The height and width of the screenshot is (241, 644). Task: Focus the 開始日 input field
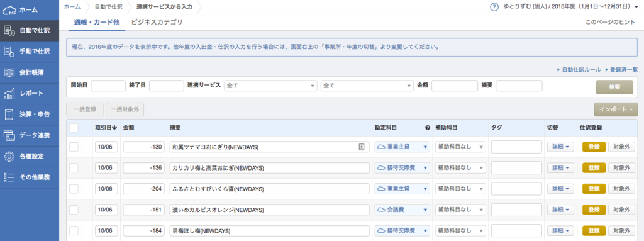point(108,86)
